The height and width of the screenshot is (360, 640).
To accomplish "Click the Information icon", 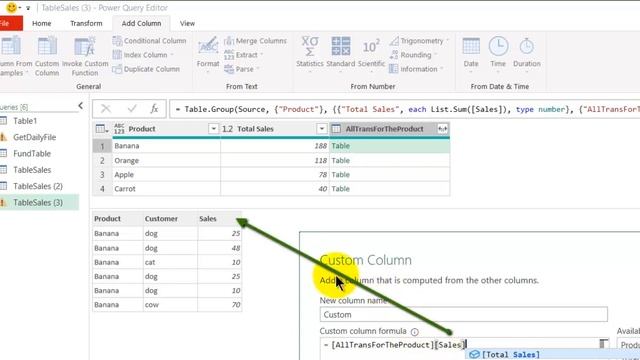I will [394, 69].
